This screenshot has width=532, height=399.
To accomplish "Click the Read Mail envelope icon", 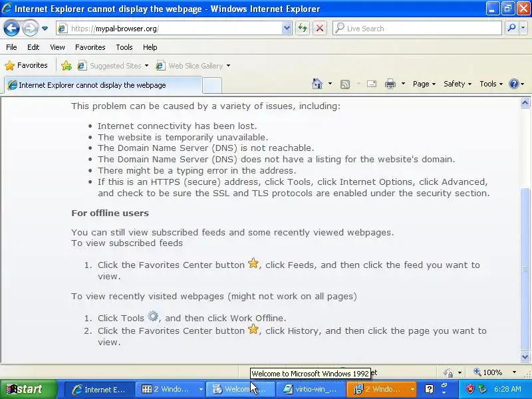I will tap(372, 84).
